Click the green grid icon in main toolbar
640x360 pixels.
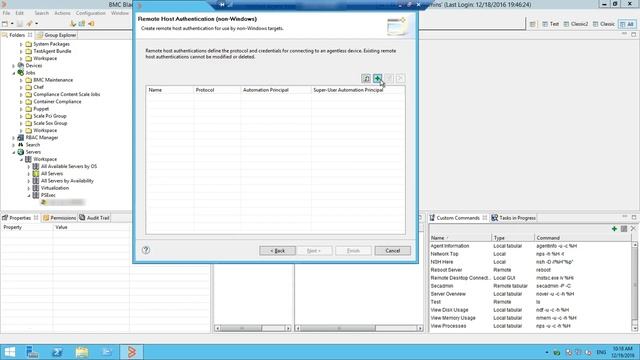pos(82,24)
